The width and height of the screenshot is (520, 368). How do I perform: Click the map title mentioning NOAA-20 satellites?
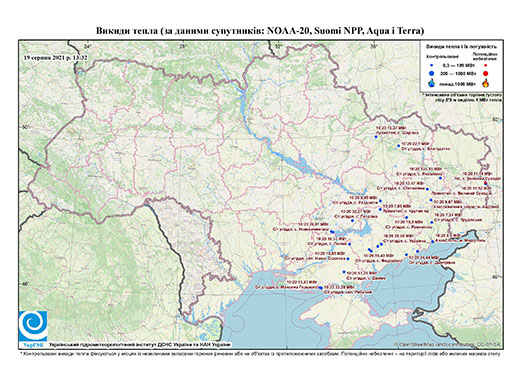pos(260,31)
